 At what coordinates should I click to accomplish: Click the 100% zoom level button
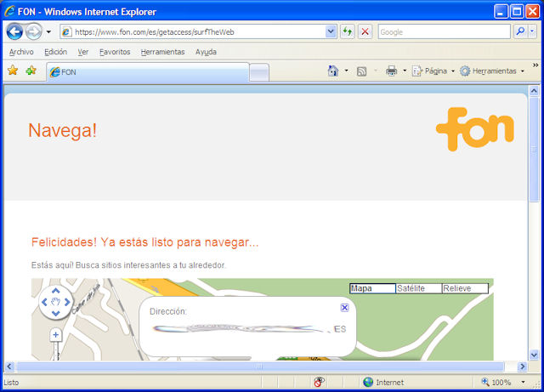[x=496, y=382]
